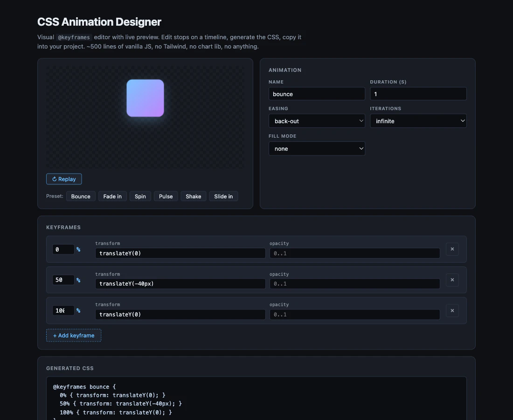
Task: Focus the animation Name field
Action: 317,94
